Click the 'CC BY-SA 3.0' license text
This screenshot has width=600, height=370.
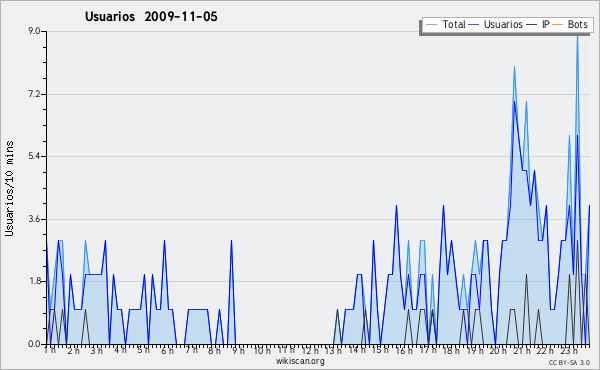(x=569, y=362)
